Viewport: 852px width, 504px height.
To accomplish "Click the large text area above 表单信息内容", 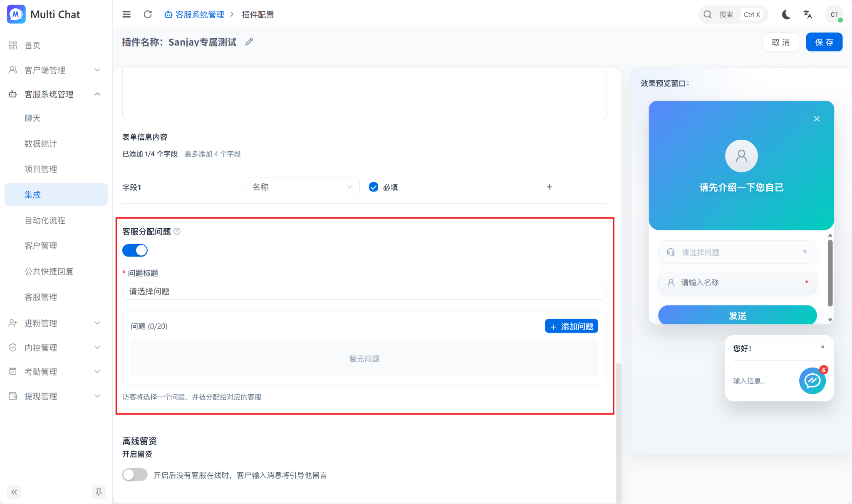I will pos(364,95).
